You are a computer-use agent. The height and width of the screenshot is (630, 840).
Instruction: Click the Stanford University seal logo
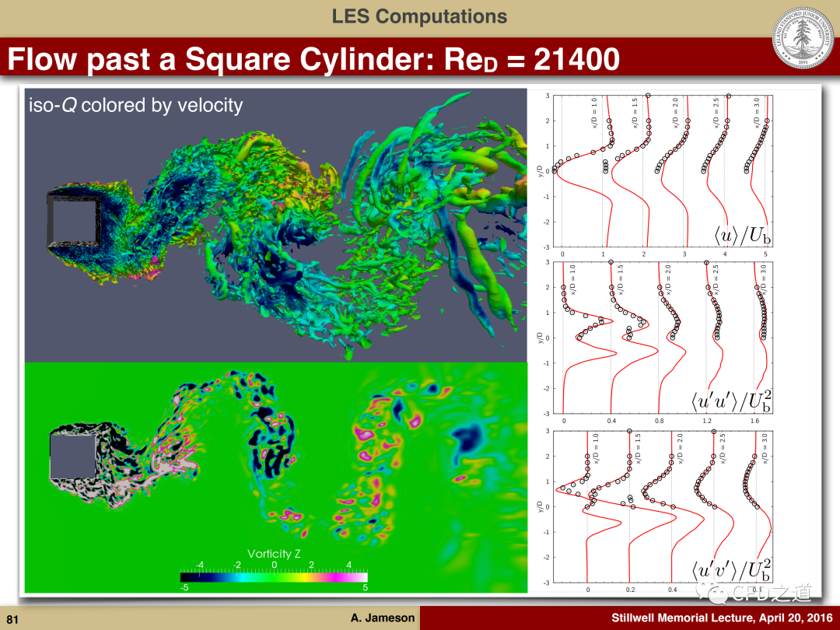pyautogui.click(x=803, y=37)
